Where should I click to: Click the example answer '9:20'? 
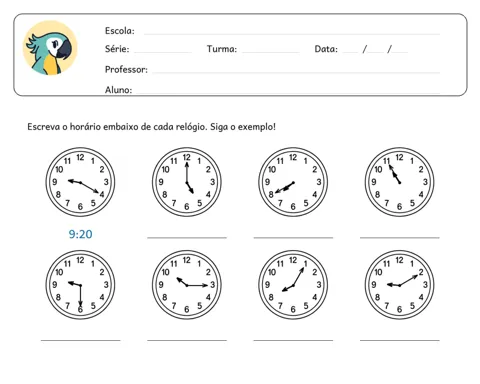(x=80, y=234)
